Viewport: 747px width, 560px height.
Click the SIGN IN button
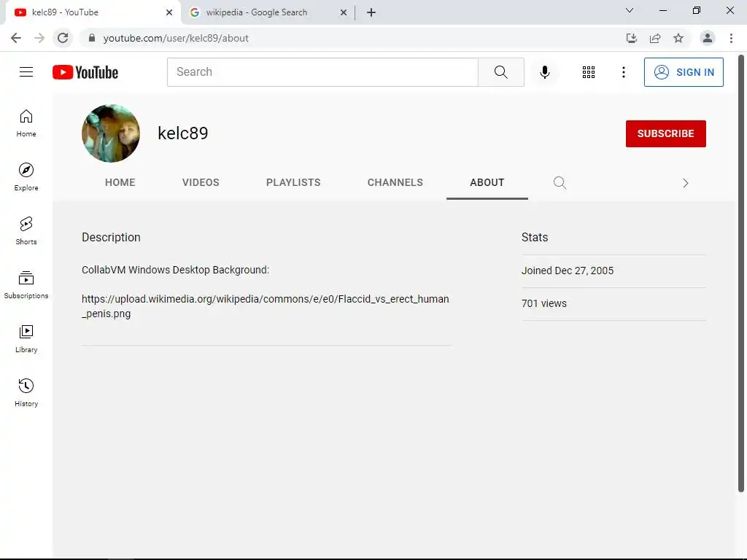[683, 72]
